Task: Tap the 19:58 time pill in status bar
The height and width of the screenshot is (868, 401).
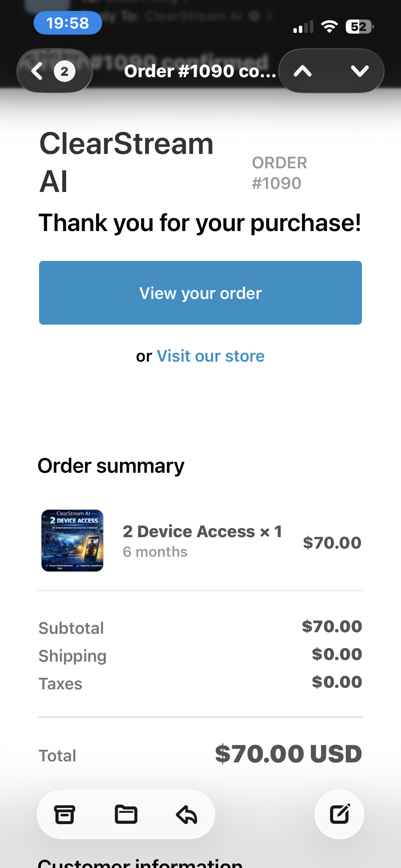Action: [x=68, y=23]
